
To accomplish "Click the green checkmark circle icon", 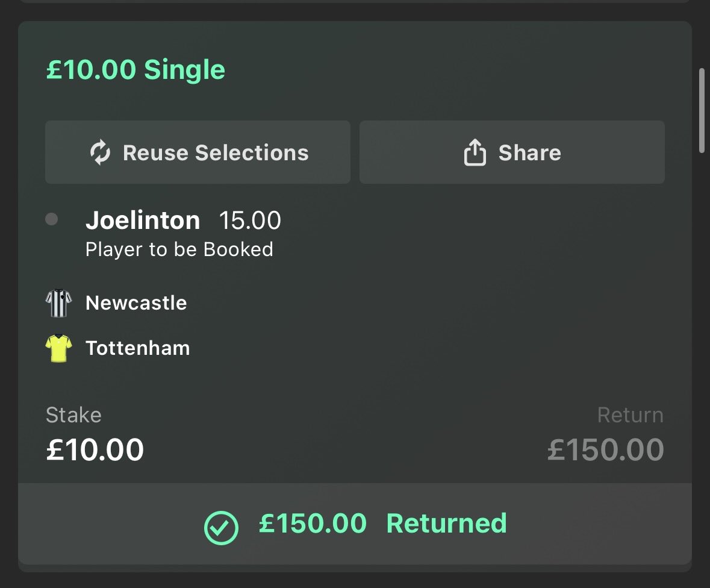I will (x=221, y=528).
